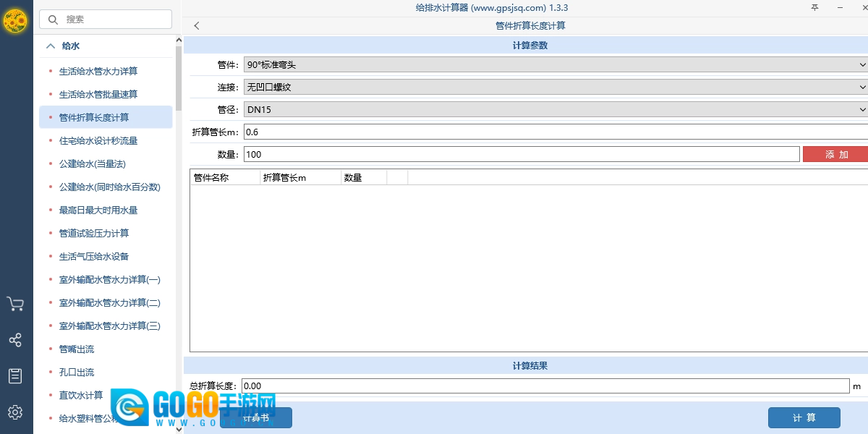
Task: Open the notes list icon in sidebar
Action: (15, 376)
